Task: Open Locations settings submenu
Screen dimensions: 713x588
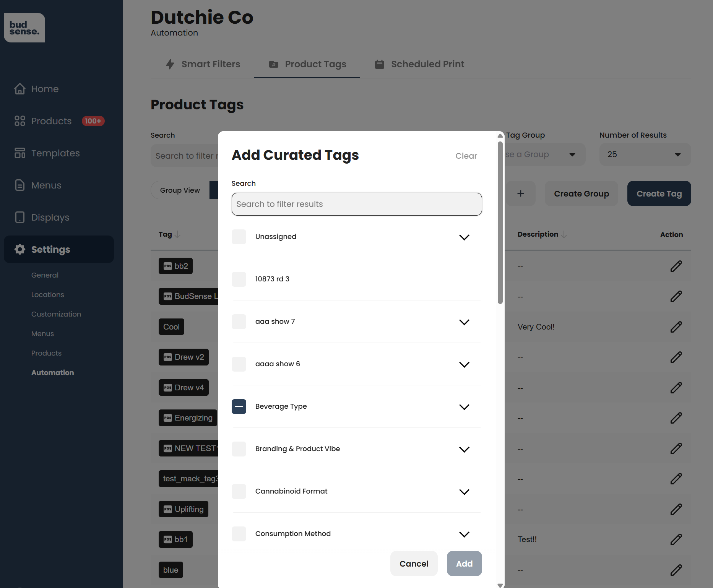Action: point(48,295)
